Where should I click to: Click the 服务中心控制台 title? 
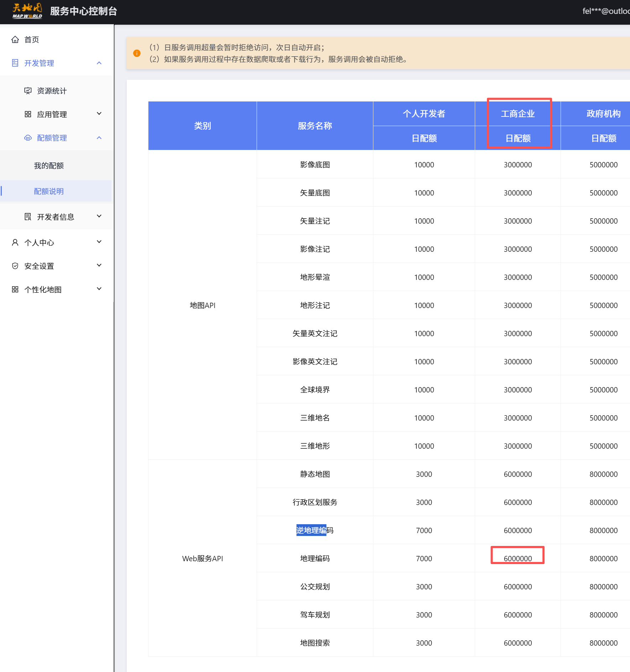click(84, 11)
